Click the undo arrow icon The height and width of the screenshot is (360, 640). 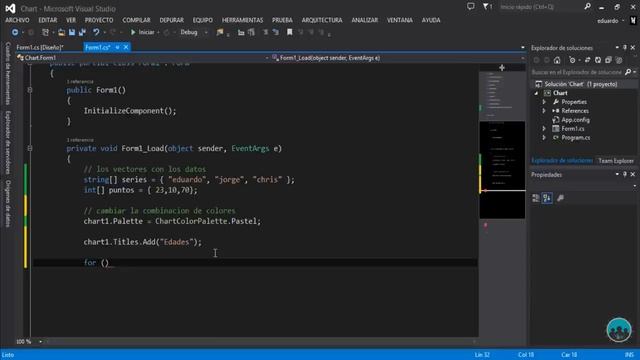click(96, 32)
